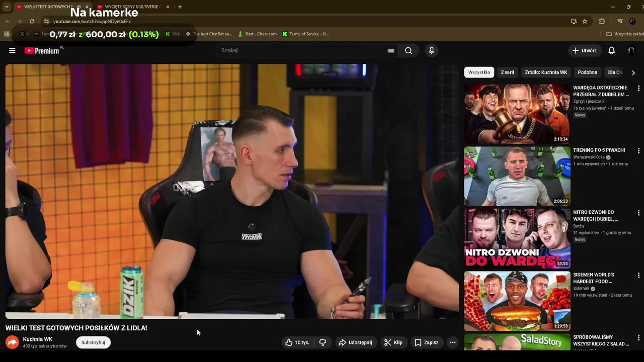
Task: Click the main video player
Action: pos(232,191)
